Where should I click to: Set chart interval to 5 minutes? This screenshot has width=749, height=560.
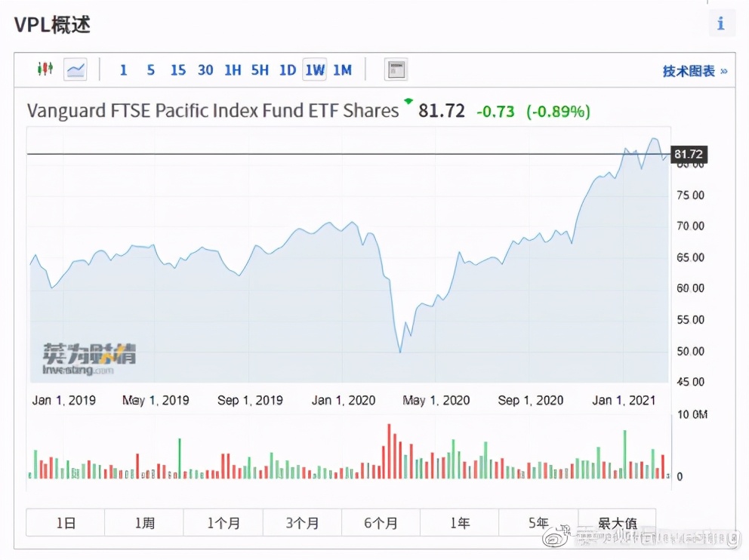click(150, 70)
